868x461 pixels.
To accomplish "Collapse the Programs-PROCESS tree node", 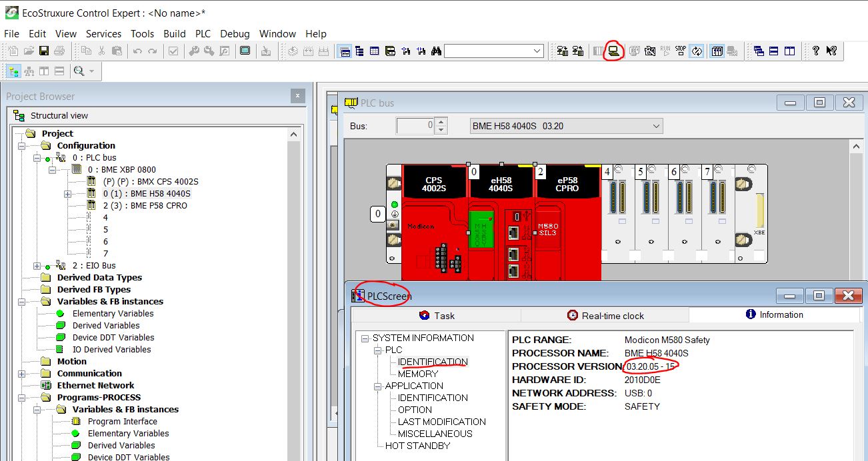I will coord(22,397).
